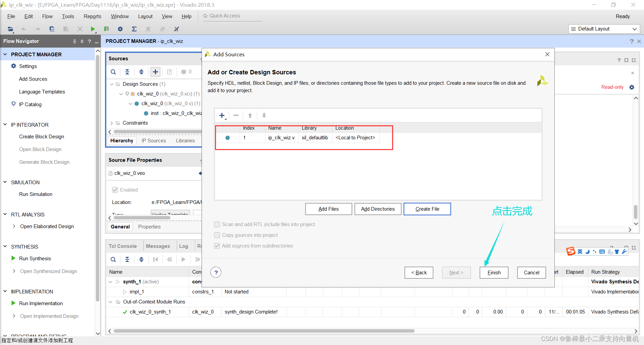Open the File menu
644x345 pixels.
[11, 16]
